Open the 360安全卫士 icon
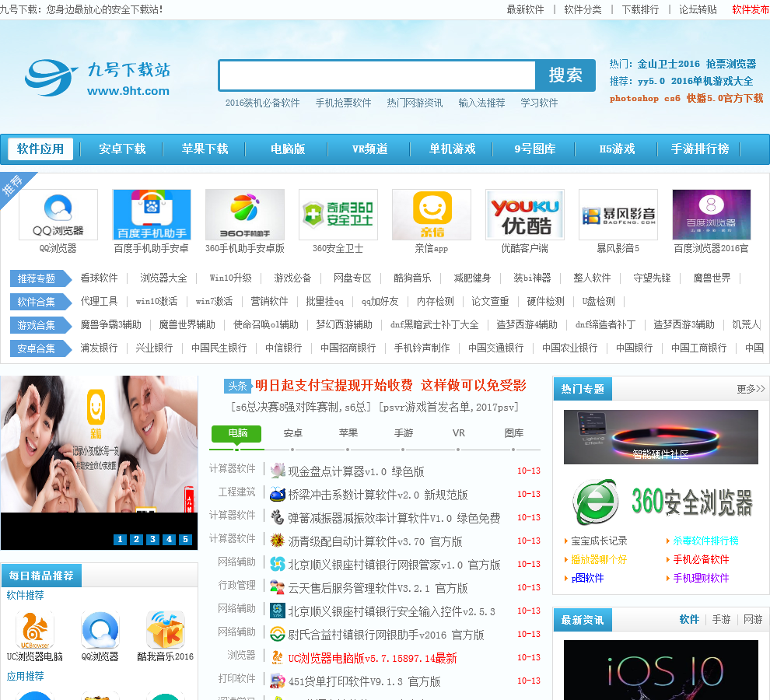 pyautogui.click(x=338, y=215)
